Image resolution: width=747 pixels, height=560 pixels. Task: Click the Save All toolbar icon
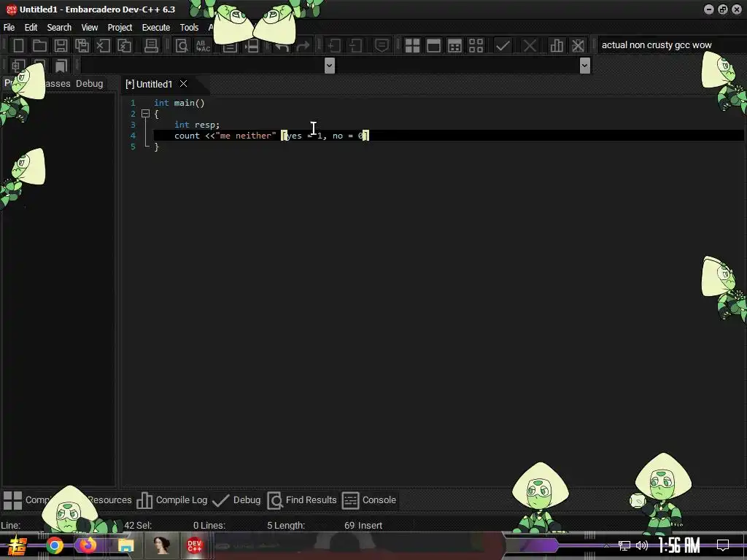(x=82, y=46)
